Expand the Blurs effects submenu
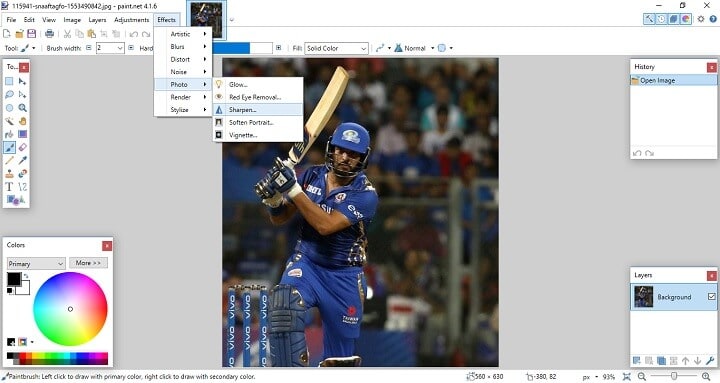Viewport: 720px width, 383px height. click(x=183, y=47)
